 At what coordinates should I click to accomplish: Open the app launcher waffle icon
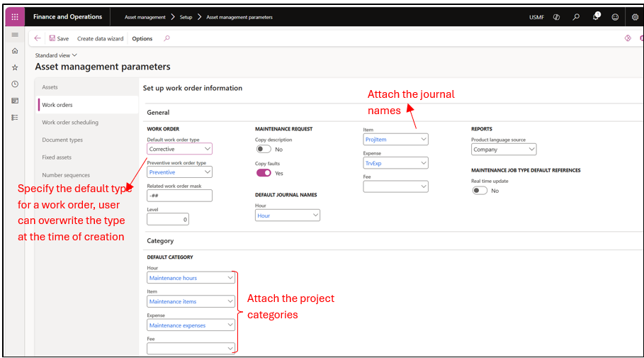15,17
